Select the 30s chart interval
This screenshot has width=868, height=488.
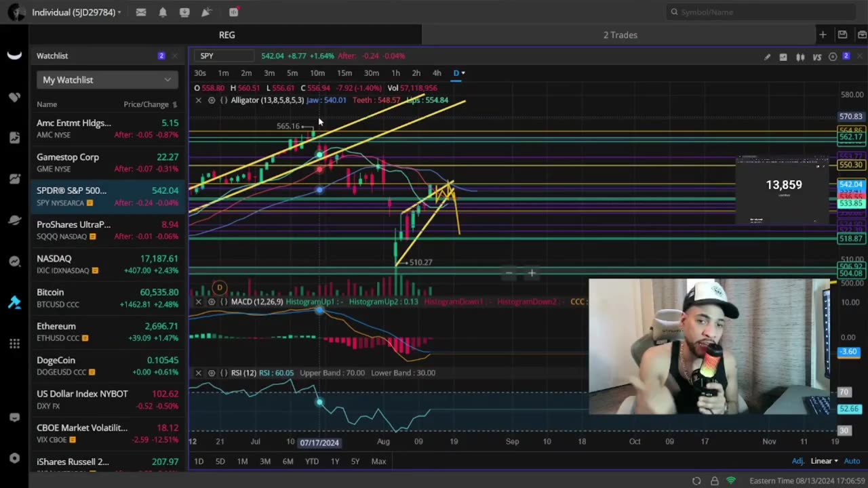200,73
